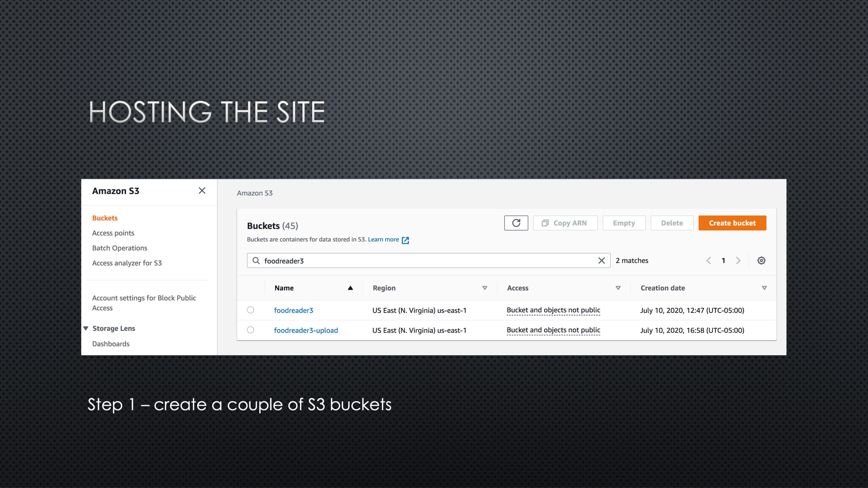Open Access points in the sidebar
This screenshot has height=488, width=868.
[113, 233]
